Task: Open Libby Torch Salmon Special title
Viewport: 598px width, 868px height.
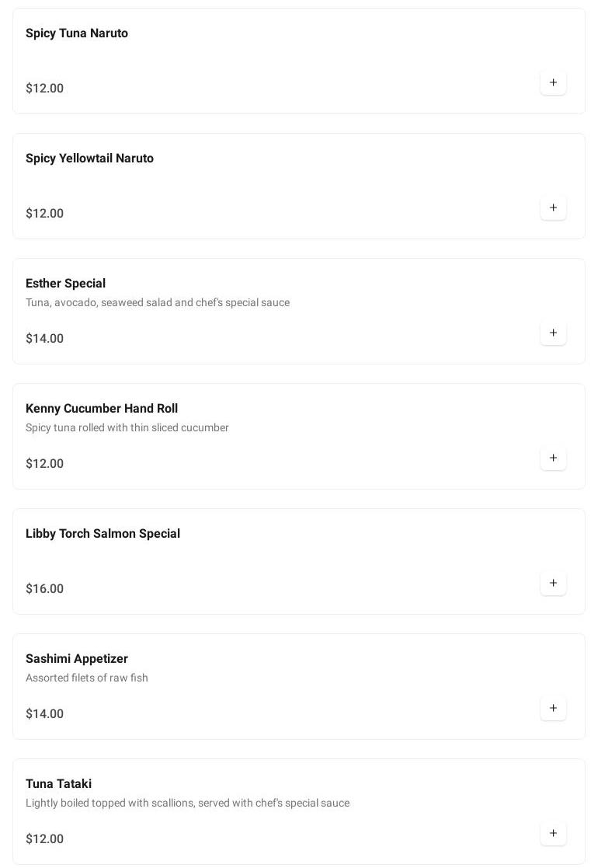Action: click(x=103, y=534)
